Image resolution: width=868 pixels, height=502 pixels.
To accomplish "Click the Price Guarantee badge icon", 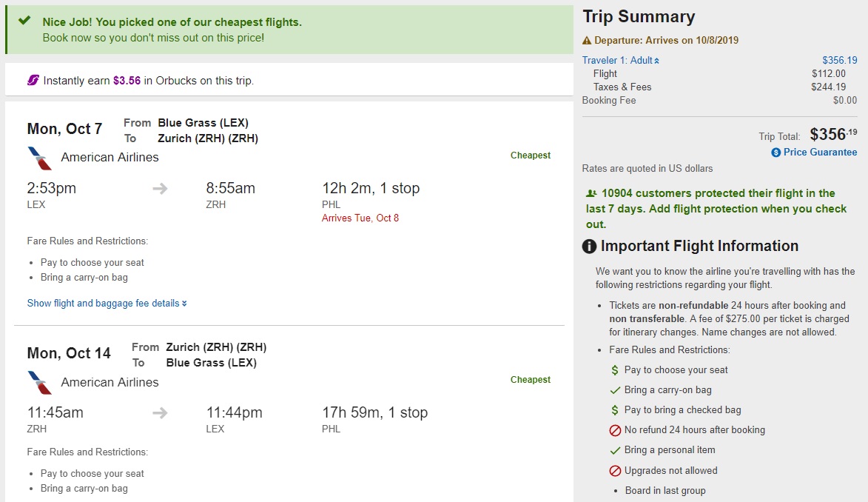I will 776,153.
